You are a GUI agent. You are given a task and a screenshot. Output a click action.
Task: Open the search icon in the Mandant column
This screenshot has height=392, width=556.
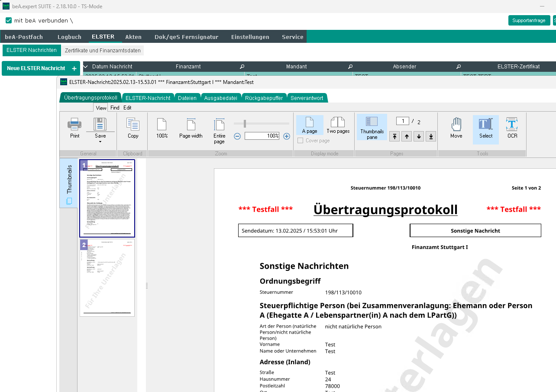pyautogui.click(x=350, y=67)
